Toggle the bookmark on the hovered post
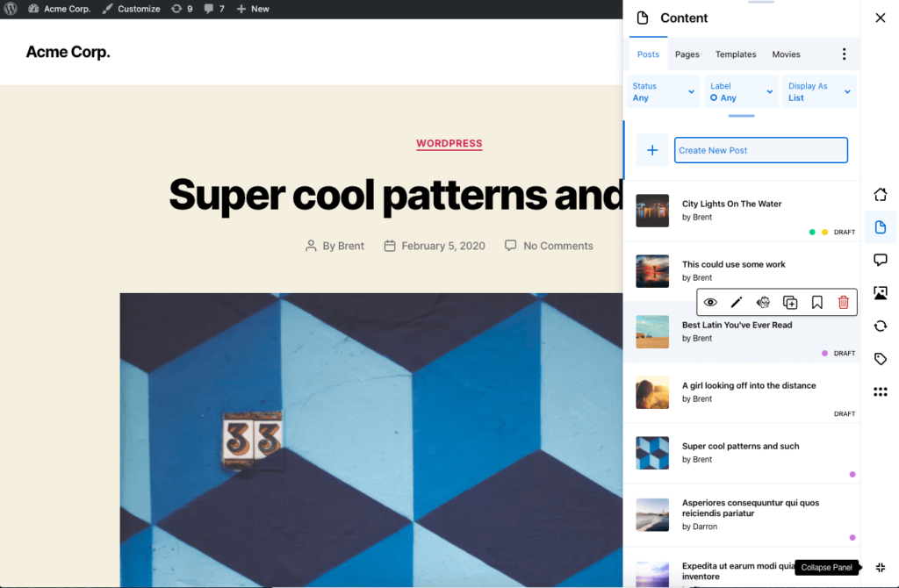The width and height of the screenshot is (899, 588). coord(816,302)
